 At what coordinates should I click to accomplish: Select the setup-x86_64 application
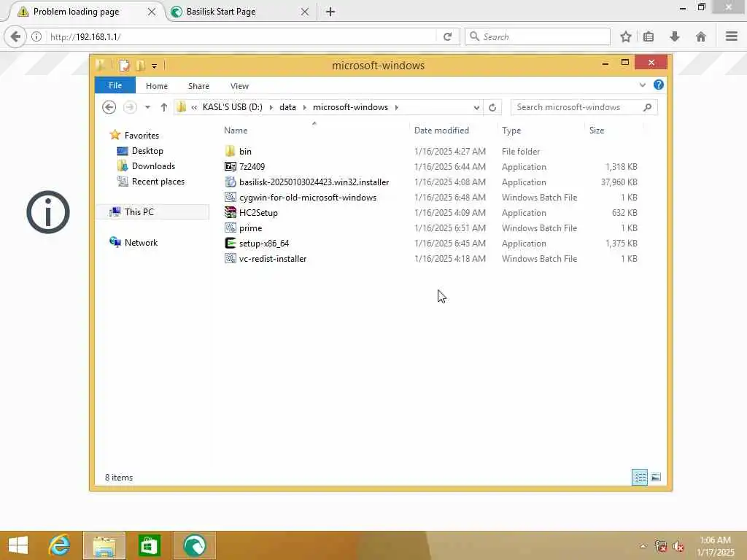264,243
